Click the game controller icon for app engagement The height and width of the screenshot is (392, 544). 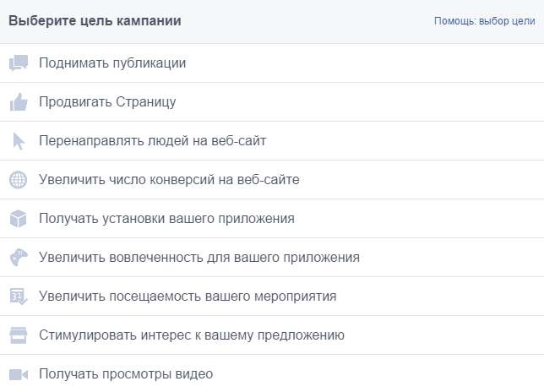point(19,258)
